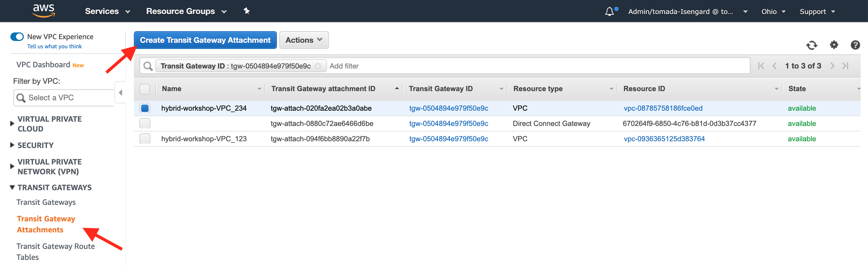Refresh the attachments list
Image resolution: width=868 pixels, height=266 pixels.
(811, 45)
